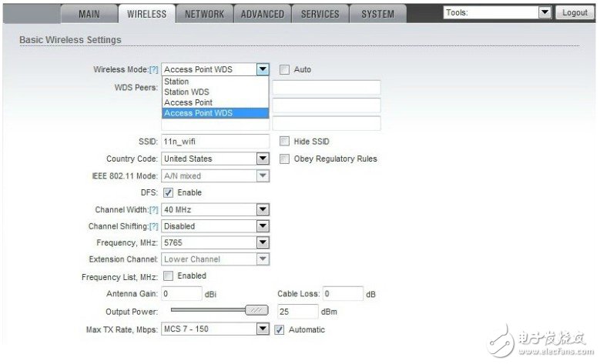Open the Channel Shifting help [?] link
The height and width of the screenshot is (364, 600).
[x=154, y=226]
